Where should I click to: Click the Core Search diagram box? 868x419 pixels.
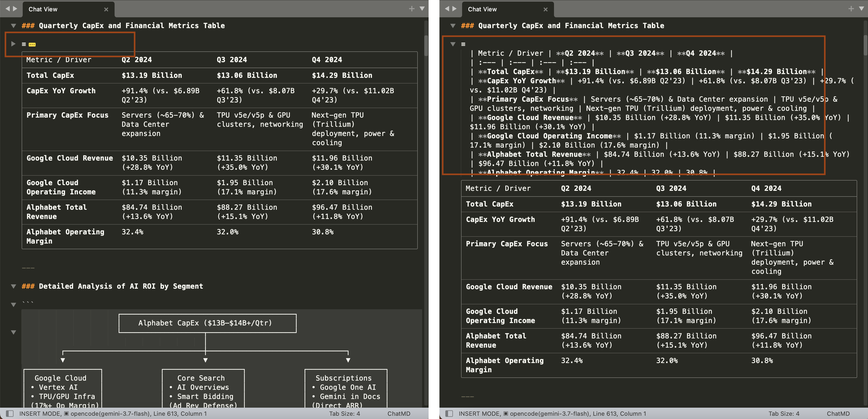coord(203,389)
